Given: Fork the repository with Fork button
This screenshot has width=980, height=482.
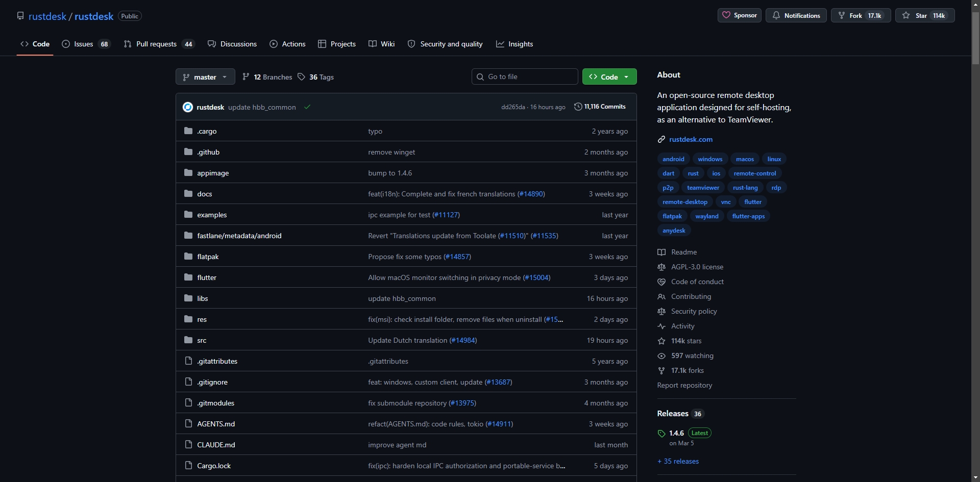Looking at the screenshot, I should click(861, 15).
